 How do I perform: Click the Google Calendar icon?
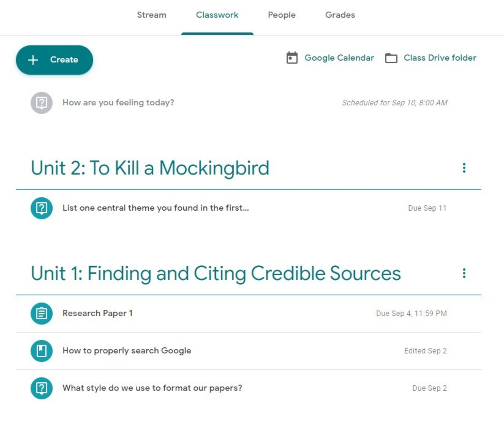(x=292, y=58)
